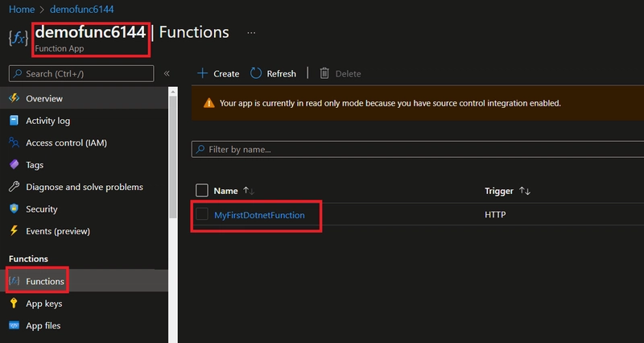
Task: Check the box for MyFirstDotnetFunction row
Action: (x=202, y=215)
